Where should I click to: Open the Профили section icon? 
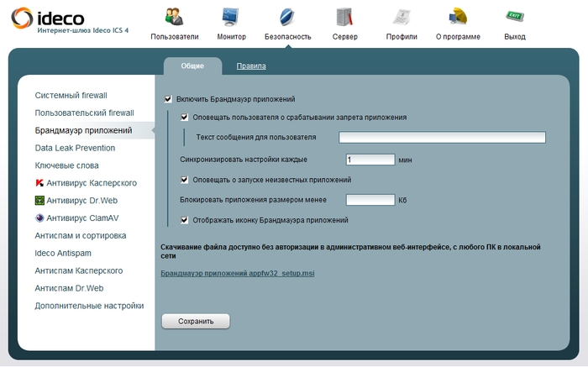[x=402, y=18]
